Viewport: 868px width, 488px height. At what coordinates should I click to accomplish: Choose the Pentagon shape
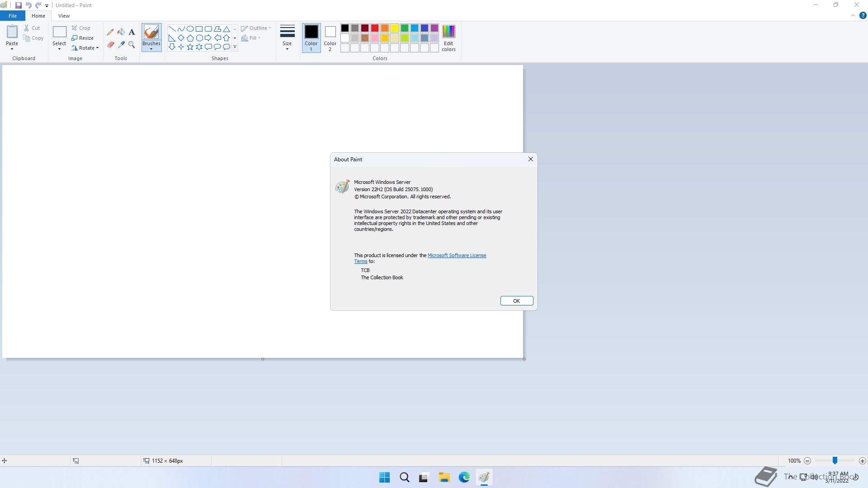coord(190,38)
